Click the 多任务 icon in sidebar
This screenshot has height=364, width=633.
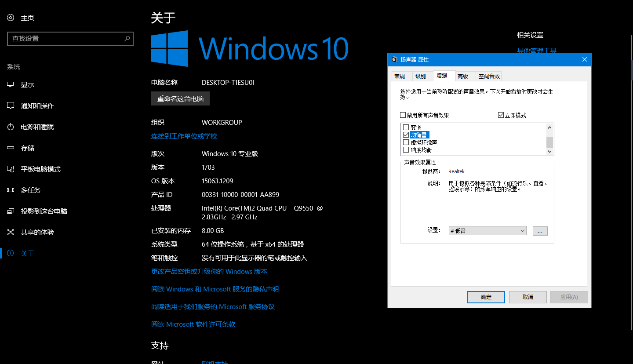pos(11,190)
